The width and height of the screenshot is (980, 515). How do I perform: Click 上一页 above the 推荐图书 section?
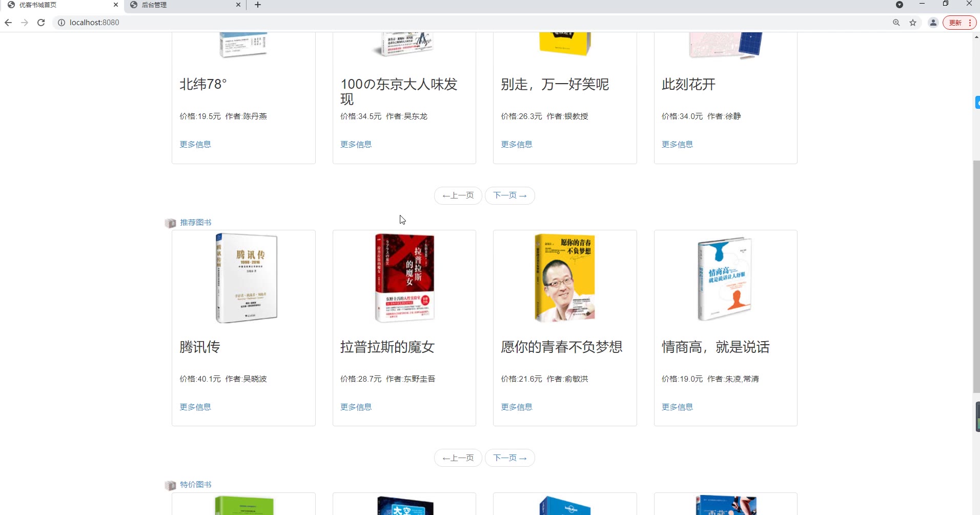point(458,195)
